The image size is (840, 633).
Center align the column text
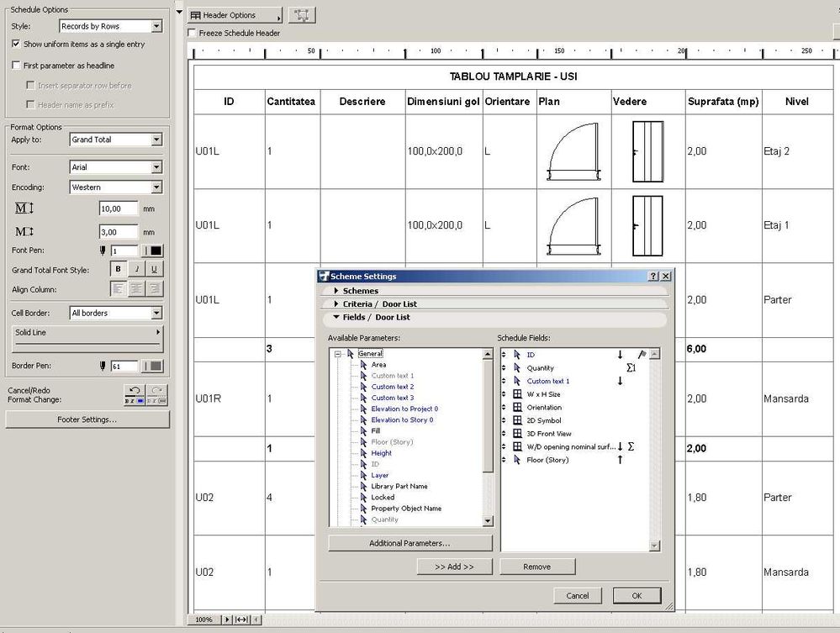(137, 288)
